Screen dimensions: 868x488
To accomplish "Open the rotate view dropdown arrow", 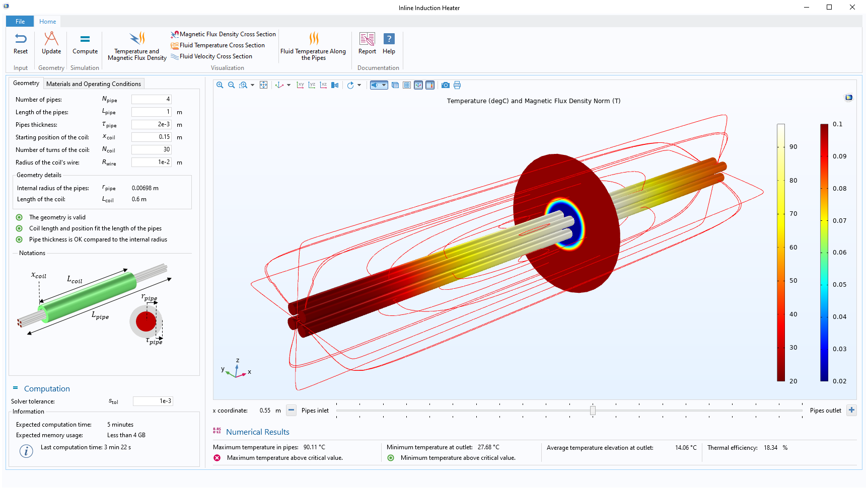I will tap(359, 85).
